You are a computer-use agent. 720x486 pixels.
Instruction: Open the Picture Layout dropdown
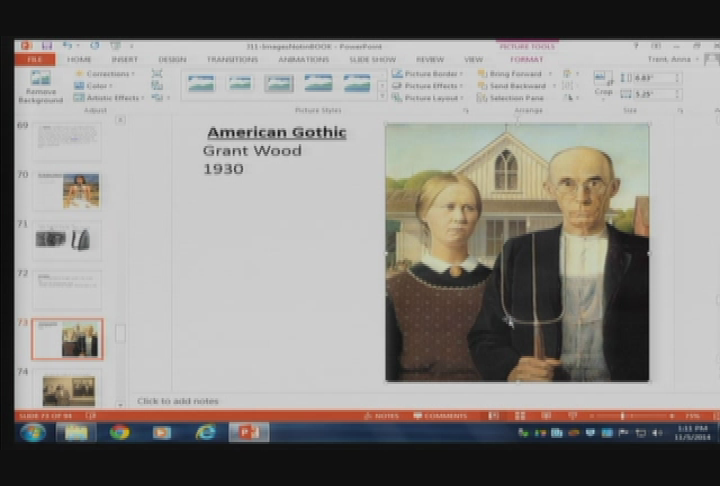tap(427, 97)
